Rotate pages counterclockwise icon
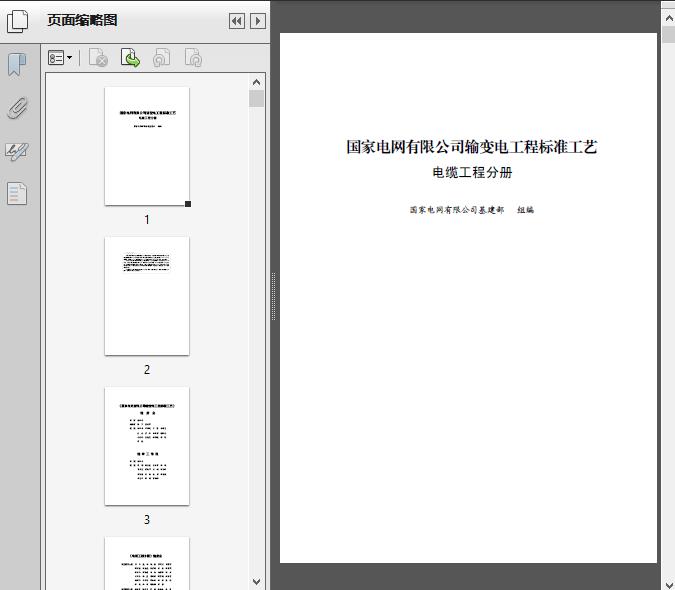The width and height of the screenshot is (675, 590). click(162, 58)
